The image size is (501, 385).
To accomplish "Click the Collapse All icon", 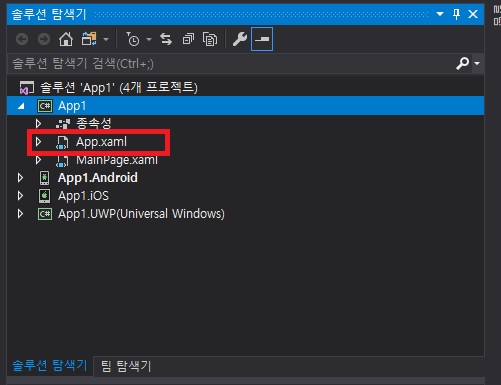I will [x=188, y=39].
